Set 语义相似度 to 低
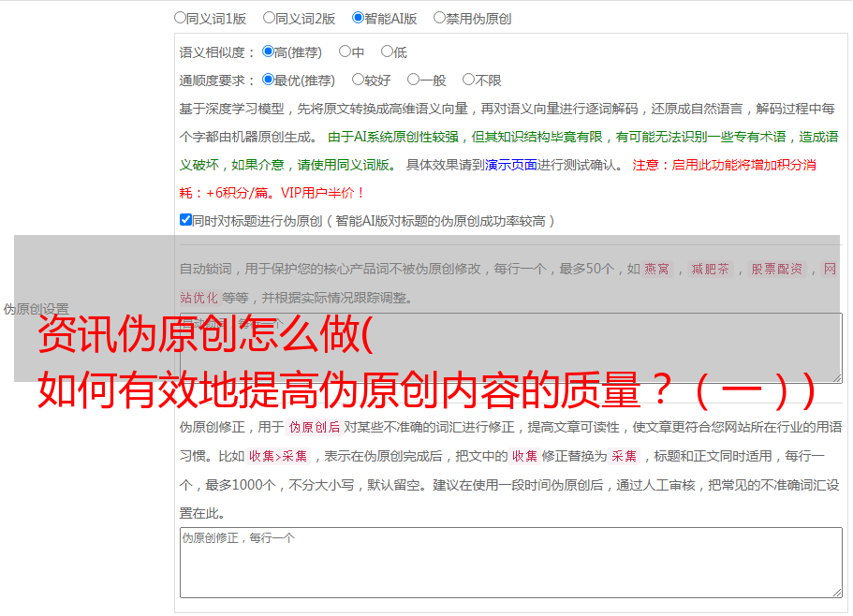 pyautogui.click(x=387, y=51)
